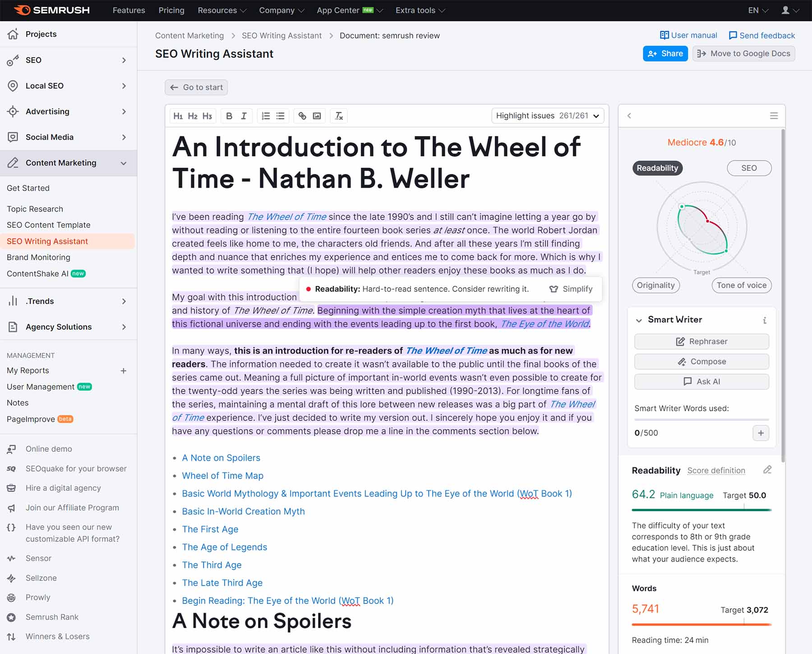
Task: Enable the Originality check
Action: point(656,285)
